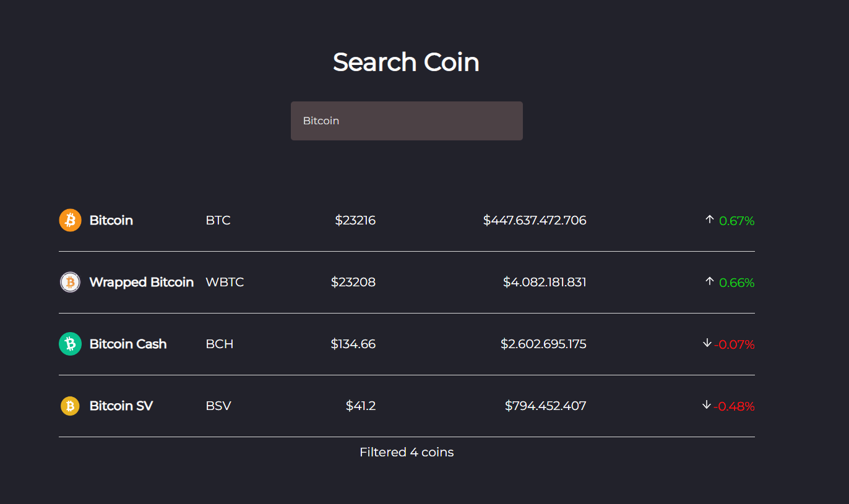
Task: Click the Filtered 4 coins label
Action: (407, 452)
